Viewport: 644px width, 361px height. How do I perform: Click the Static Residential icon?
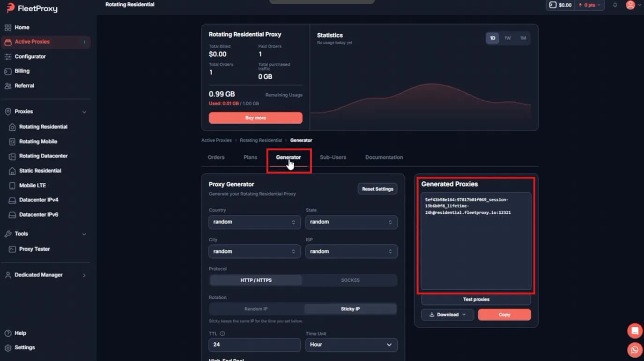point(13,171)
